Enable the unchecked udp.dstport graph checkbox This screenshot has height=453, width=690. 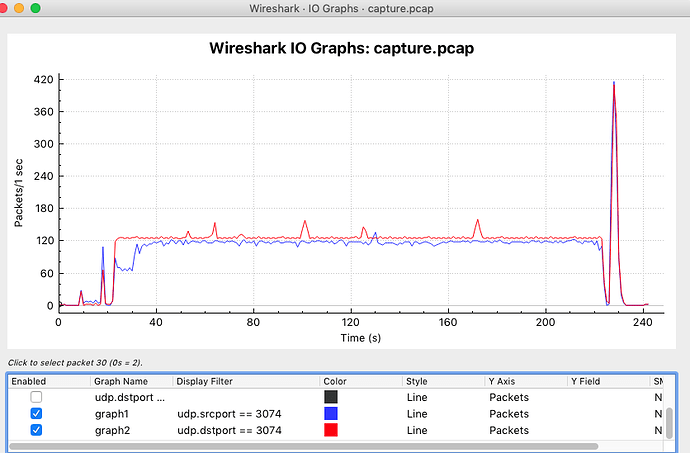[x=36, y=397]
